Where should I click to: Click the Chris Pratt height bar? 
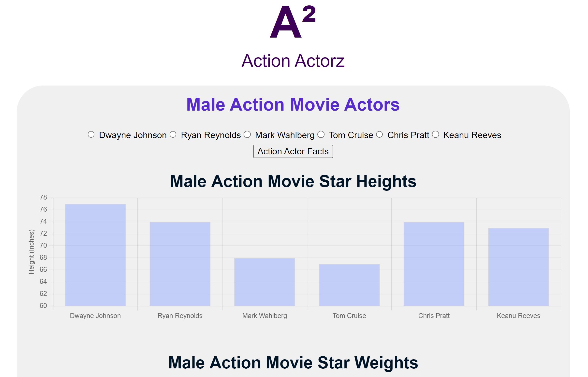tap(434, 264)
